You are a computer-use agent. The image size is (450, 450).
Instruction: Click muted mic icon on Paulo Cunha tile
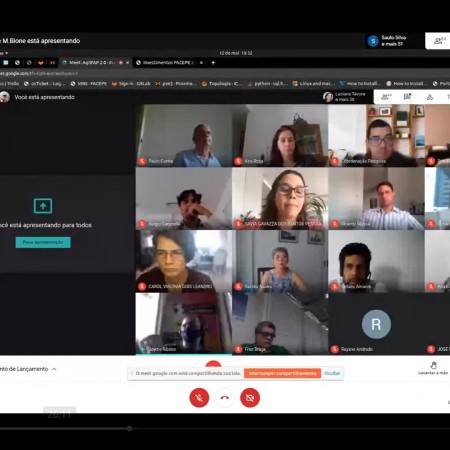pos(142,161)
